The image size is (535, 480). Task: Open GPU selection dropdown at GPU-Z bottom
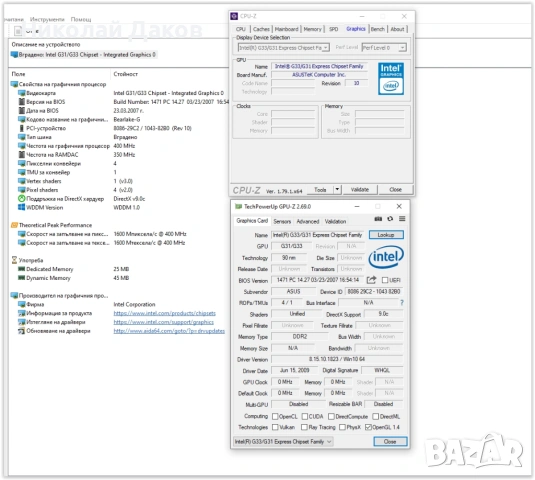point(283,441)
